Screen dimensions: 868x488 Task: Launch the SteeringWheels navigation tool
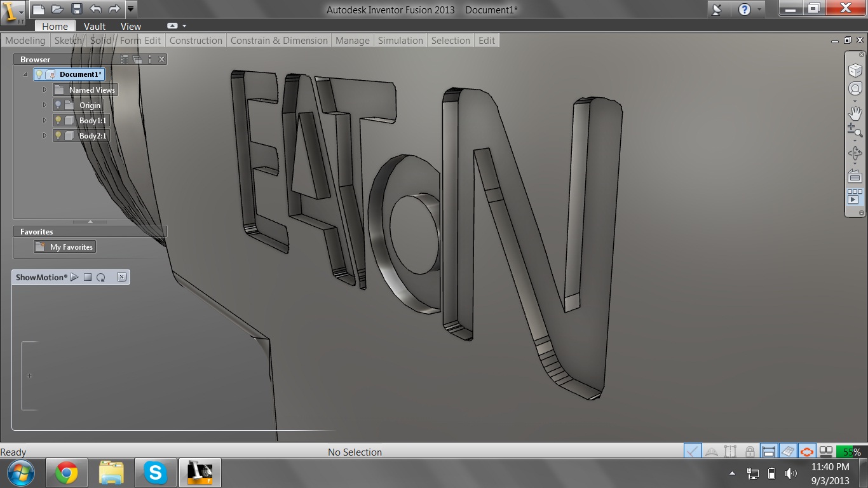coord(855,89)
